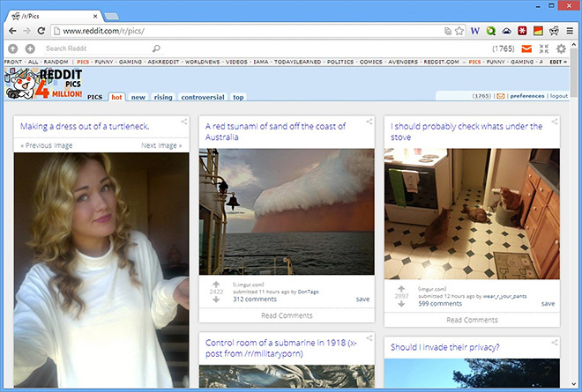Open the red sand storm thumbnail image

click(287, 211)
